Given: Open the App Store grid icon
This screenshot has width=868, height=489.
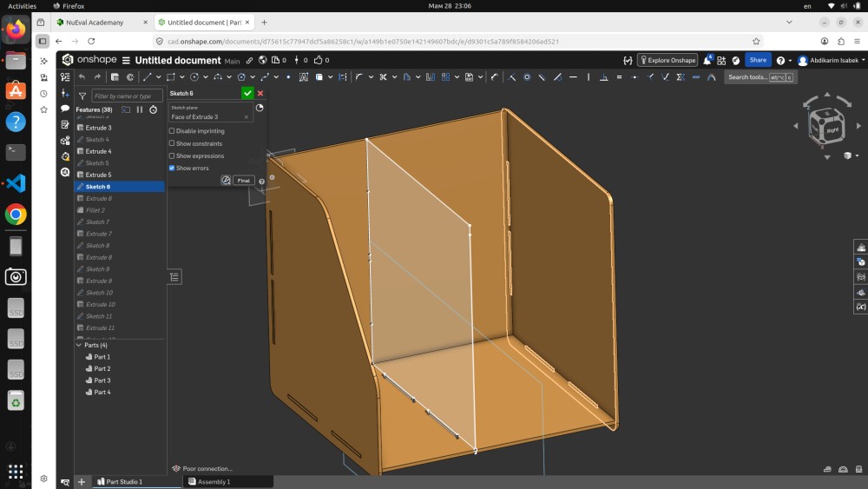Looking at the screenshot, I should pyautogui.click(x=721, y=60).
